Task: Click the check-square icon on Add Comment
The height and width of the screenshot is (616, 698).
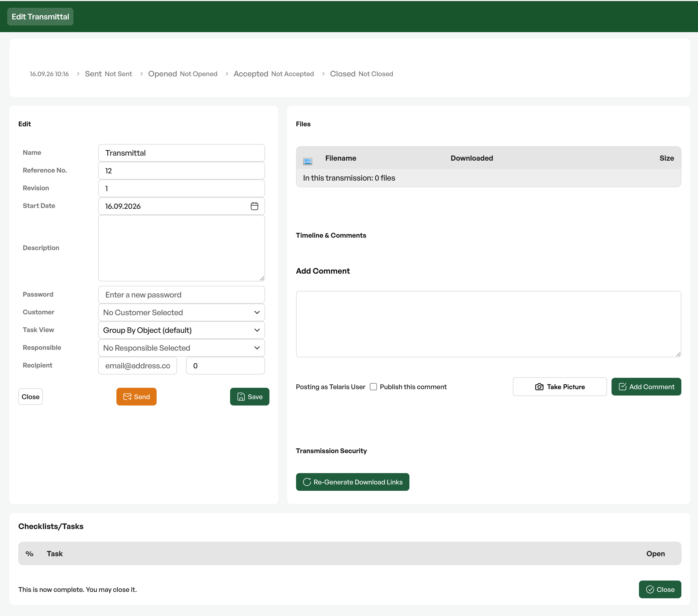Action: 623,387
